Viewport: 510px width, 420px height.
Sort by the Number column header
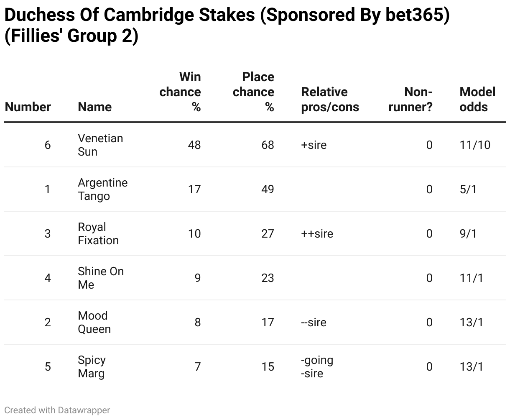(x=28, y=107)
